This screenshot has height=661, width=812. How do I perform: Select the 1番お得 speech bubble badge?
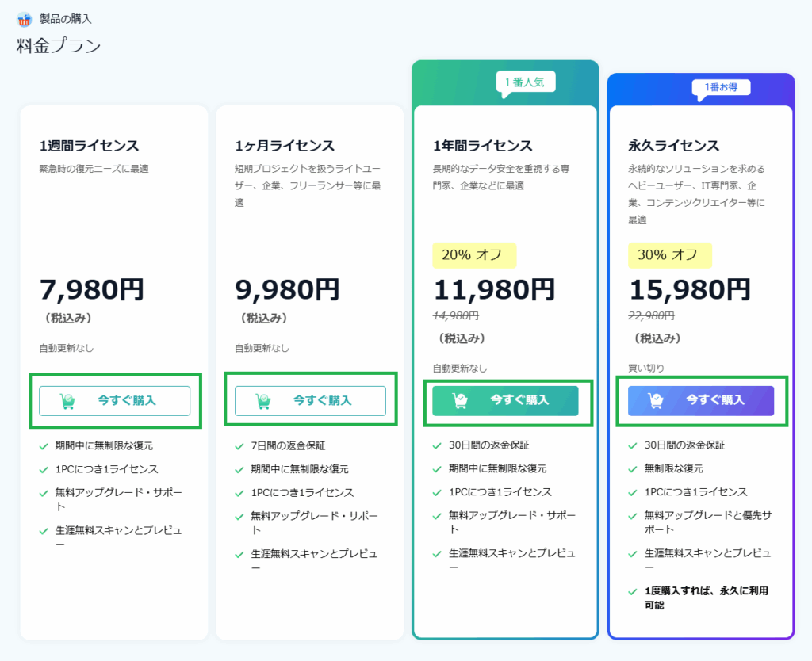pos(720,88)
